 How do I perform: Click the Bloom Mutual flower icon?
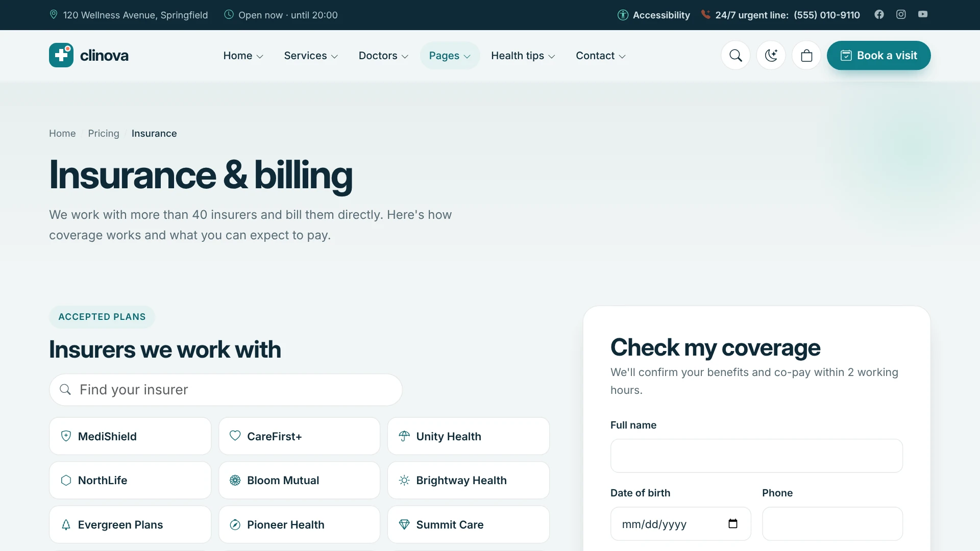click(235, 480)
